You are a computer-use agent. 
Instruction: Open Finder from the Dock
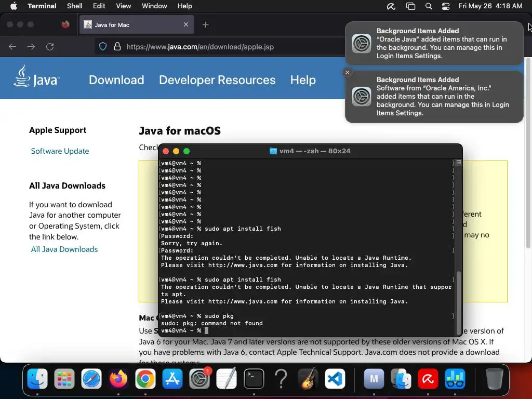coord(37,379)
